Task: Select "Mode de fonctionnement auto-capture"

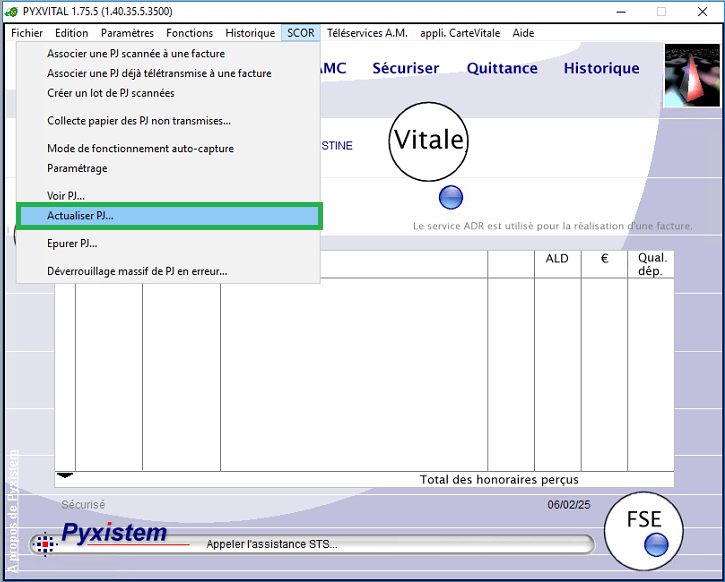Action: pyautogui.click(x=140, y=149)
